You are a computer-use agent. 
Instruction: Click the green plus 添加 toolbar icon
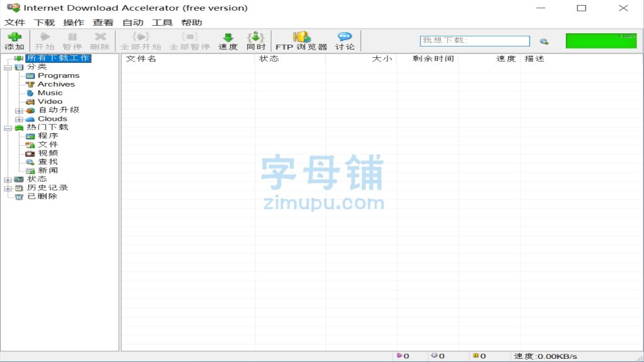(14, 37)
